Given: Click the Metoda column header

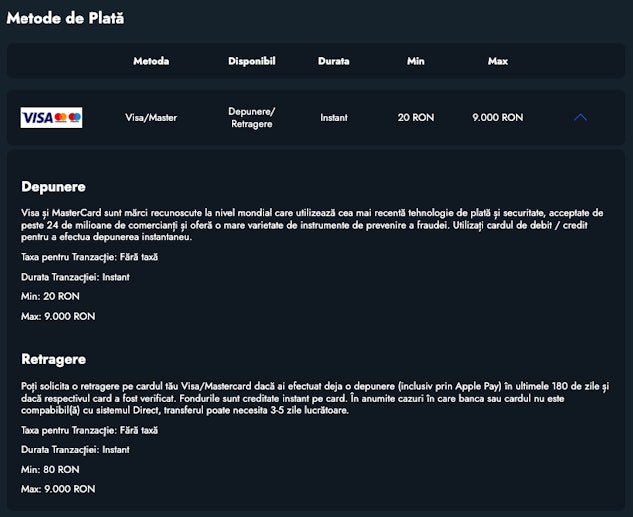Looking at the screenshot, I should click(x=151, y=61).
